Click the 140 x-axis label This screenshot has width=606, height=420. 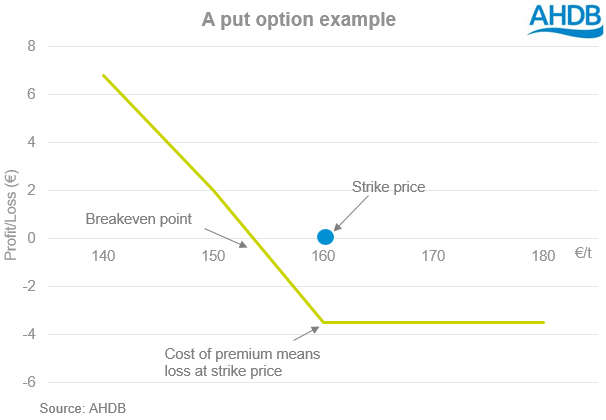coord(102,257)
